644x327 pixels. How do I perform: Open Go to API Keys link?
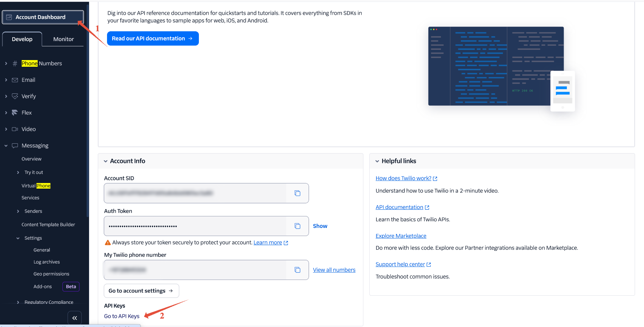pos(122,316)
